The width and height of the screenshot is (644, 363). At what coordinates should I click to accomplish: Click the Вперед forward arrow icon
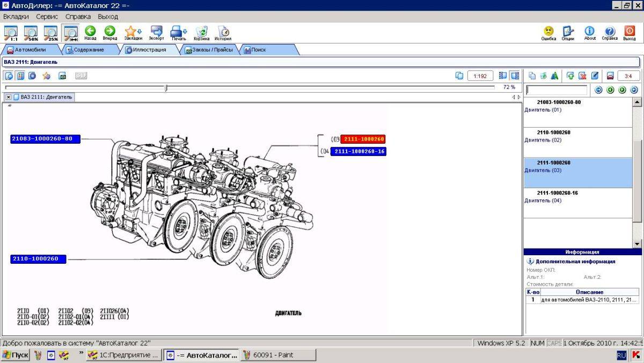[x=110, y=31]
